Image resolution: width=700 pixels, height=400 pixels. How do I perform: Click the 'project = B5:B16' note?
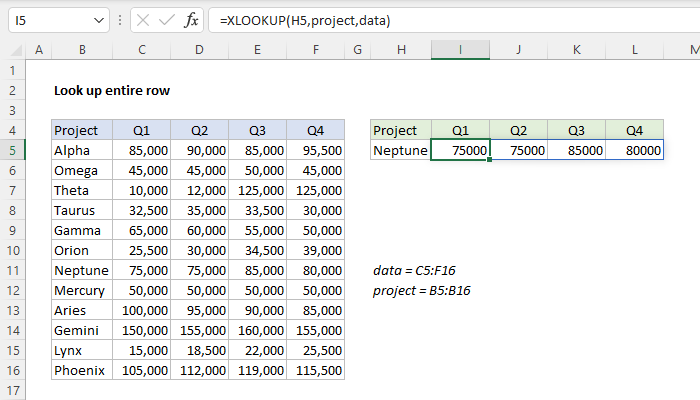(421, 291)
